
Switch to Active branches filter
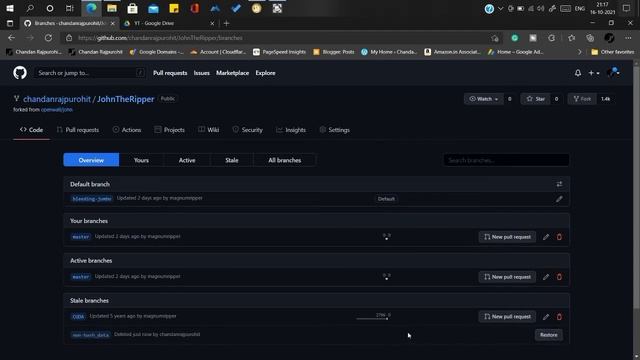click(x=187, y=160)
